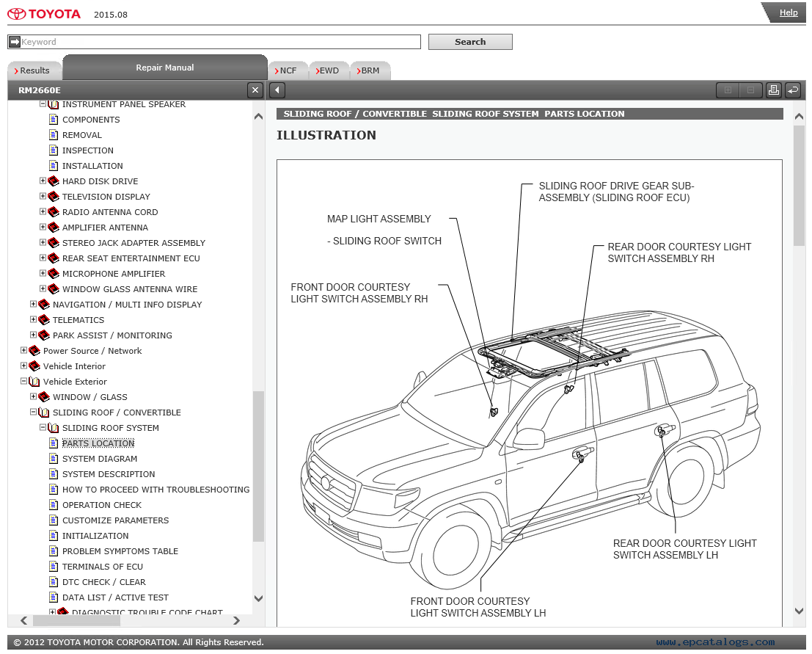Switch to the Results tab
This screenshot has width=812, height=654.
pos(34,70)
